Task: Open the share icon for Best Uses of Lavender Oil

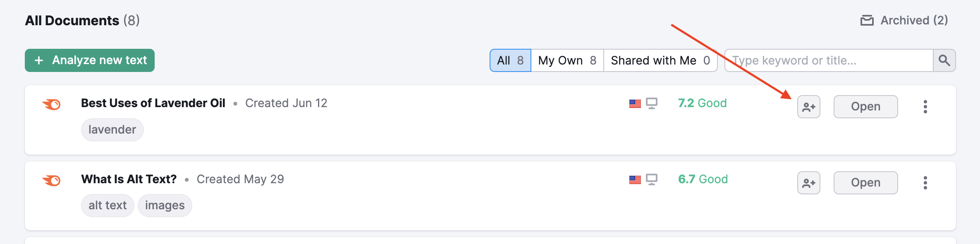Action: click(808, 106)
